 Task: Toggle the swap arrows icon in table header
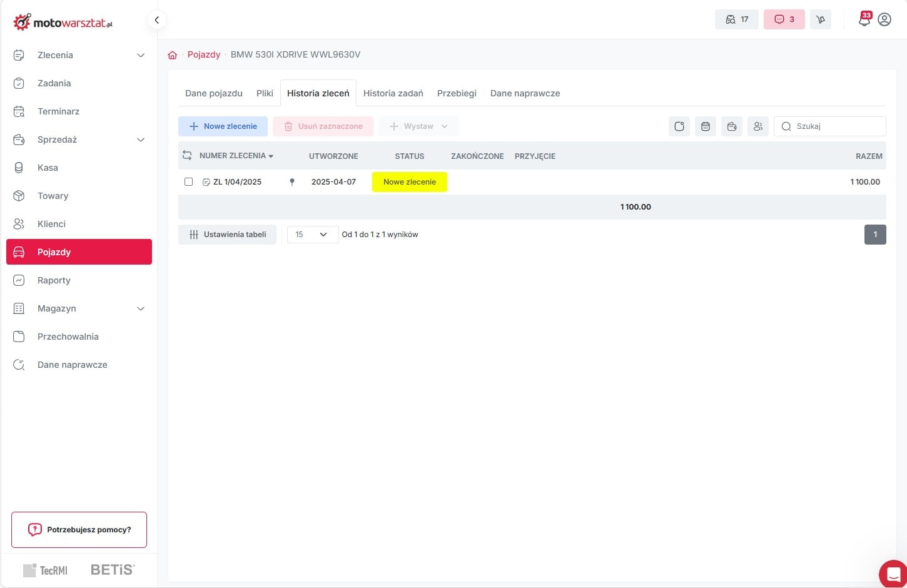click(x=187, y=155)
